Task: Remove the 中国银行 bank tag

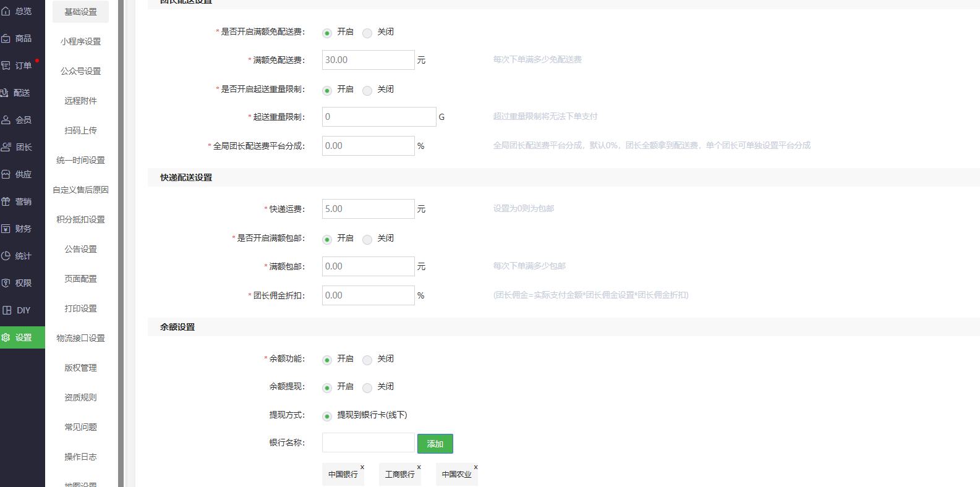Action: (x=362, y=467)
